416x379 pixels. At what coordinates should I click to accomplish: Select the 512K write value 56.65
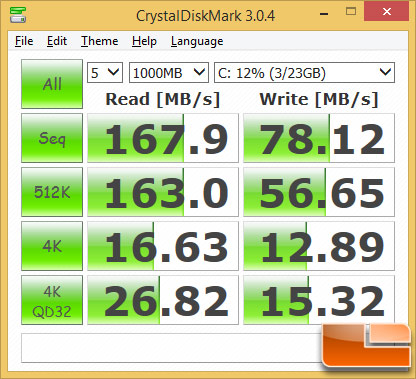(x=319, y=192)
